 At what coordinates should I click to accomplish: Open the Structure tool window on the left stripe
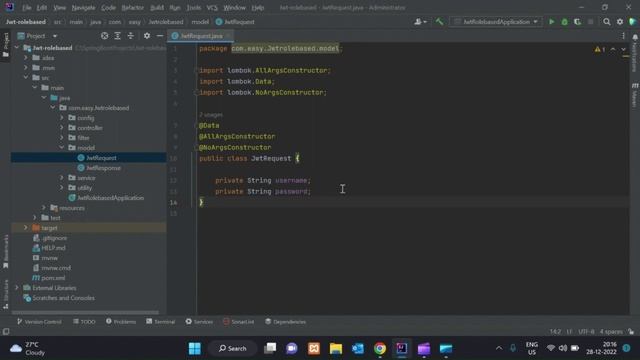click(x=5, y=294)
